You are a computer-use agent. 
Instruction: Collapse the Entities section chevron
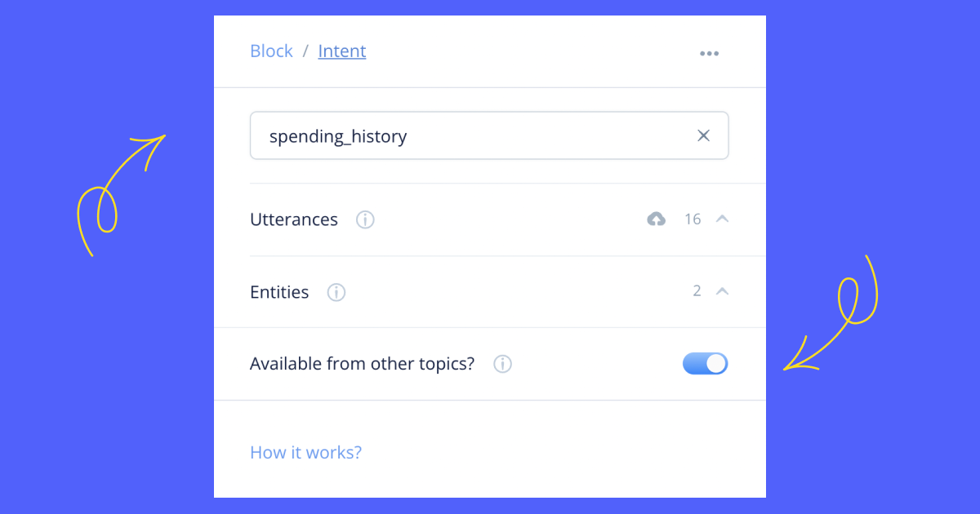coord(722,290)
